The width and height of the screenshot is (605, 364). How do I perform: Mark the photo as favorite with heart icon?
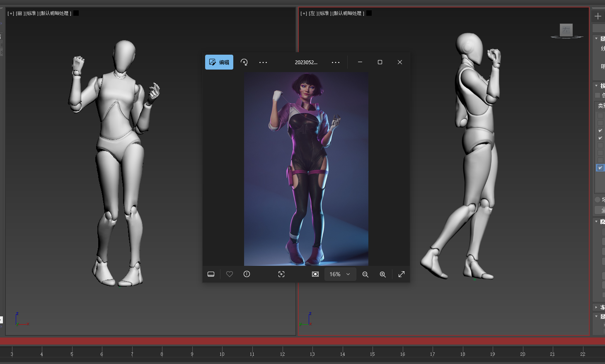[x=230, y=274]
